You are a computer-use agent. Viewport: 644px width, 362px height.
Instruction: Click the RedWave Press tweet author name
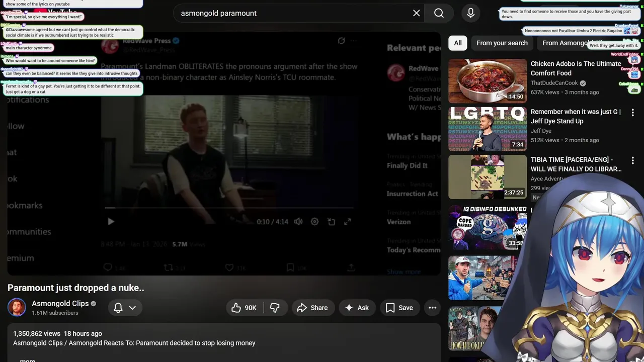tap(147, 41)
